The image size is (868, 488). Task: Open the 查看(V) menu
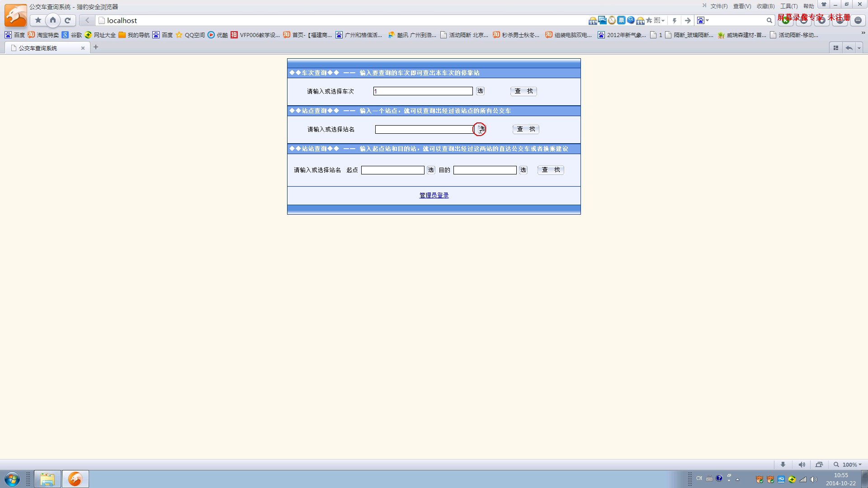point(742,6)
